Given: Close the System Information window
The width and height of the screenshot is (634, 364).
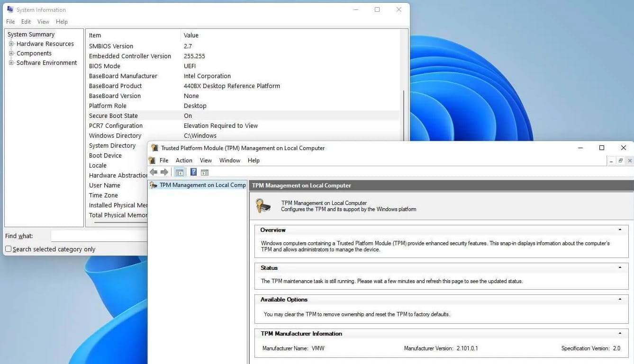Looking at the screenshot, I should pyautogui.click(x=399, y=9).
